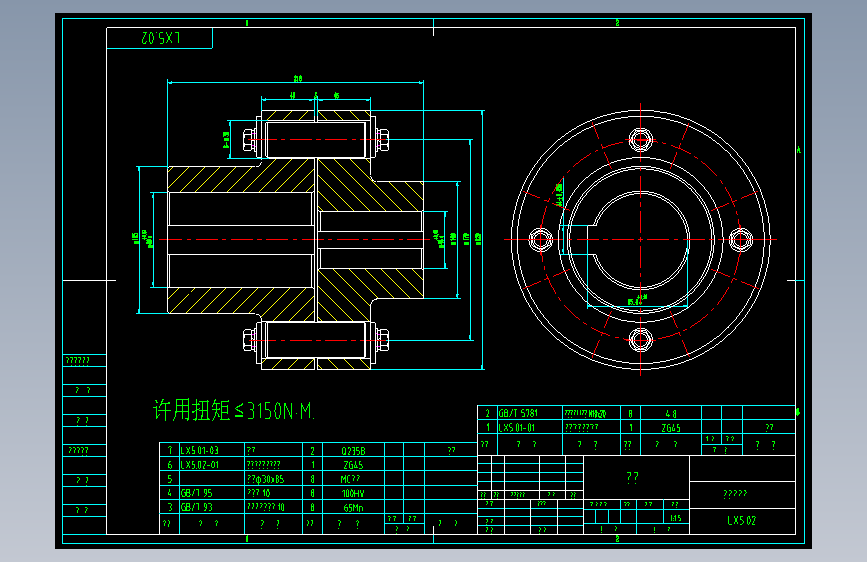Click the torque note '许用扭矩≤3150N·M'
Screen dimensions: 867x562
(x=233, y=411)
